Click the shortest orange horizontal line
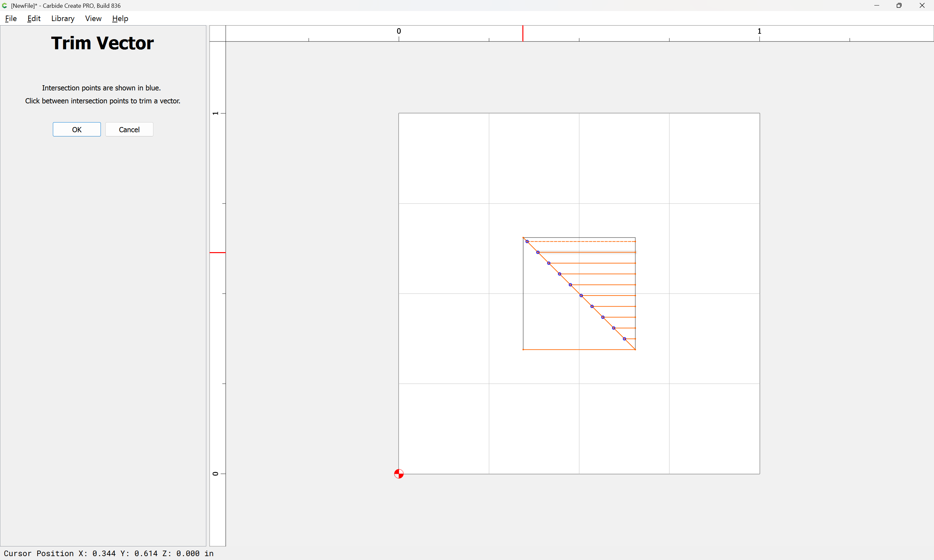 tap(630, 339)
